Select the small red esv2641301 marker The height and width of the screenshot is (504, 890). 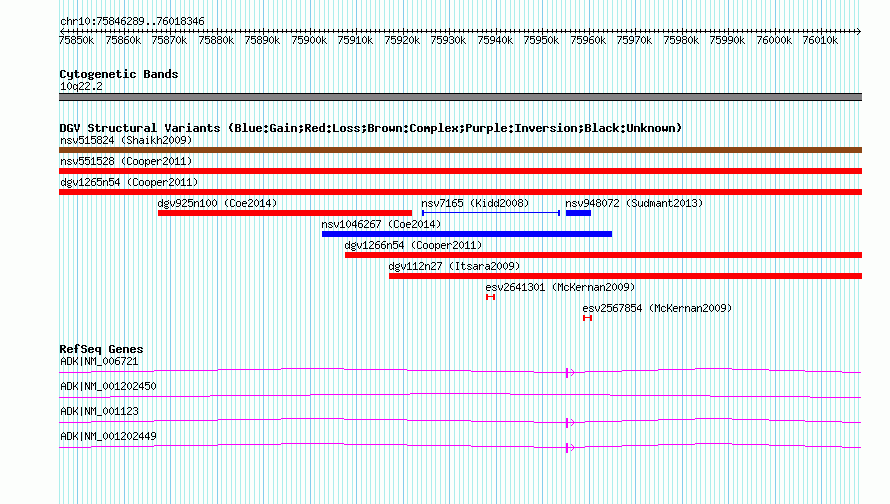click(x=490, y=297)
